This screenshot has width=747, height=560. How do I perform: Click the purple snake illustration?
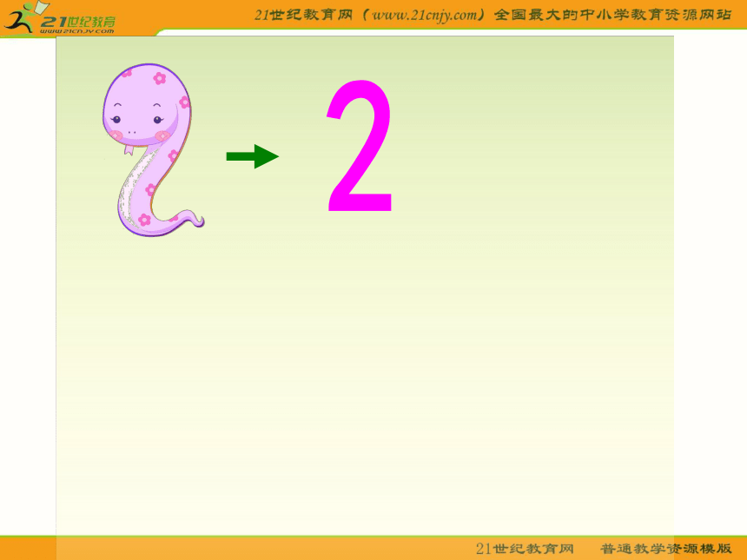click(153, 150)
